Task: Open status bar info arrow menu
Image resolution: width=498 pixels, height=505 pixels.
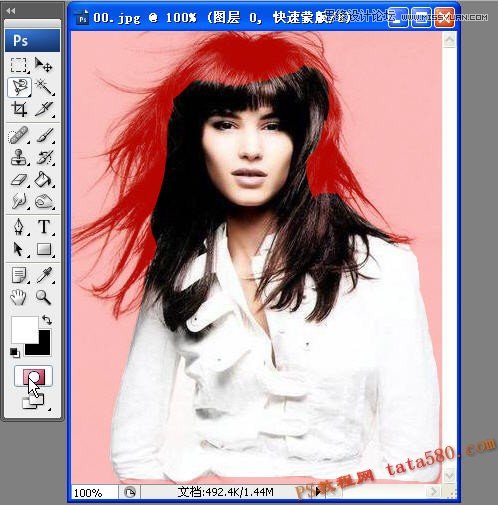Action: click(318, 491)
